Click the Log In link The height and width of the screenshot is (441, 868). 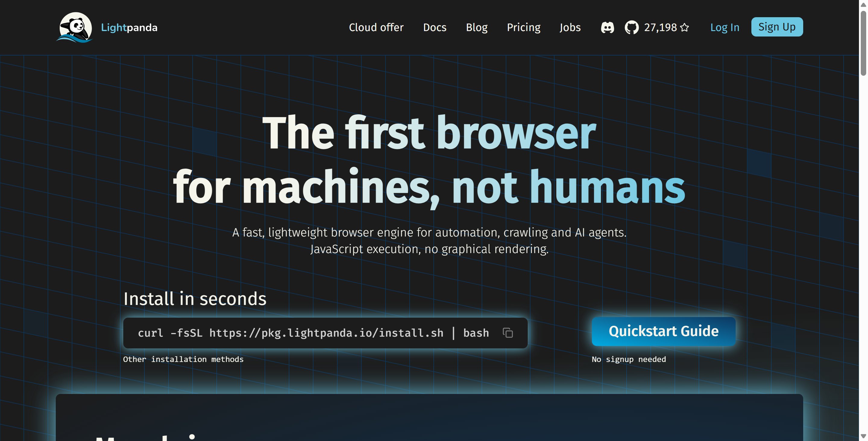coord(725,27)
